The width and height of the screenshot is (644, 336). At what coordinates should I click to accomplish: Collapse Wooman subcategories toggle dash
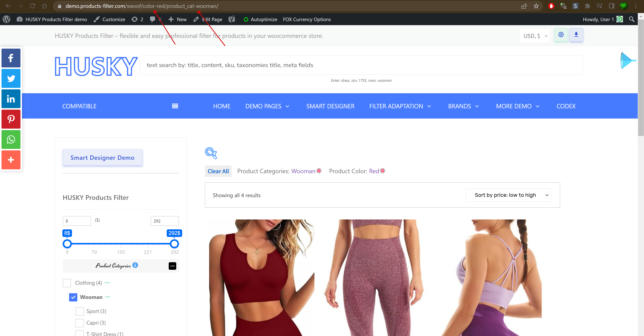pyautogui.click(x=108, y=297)
